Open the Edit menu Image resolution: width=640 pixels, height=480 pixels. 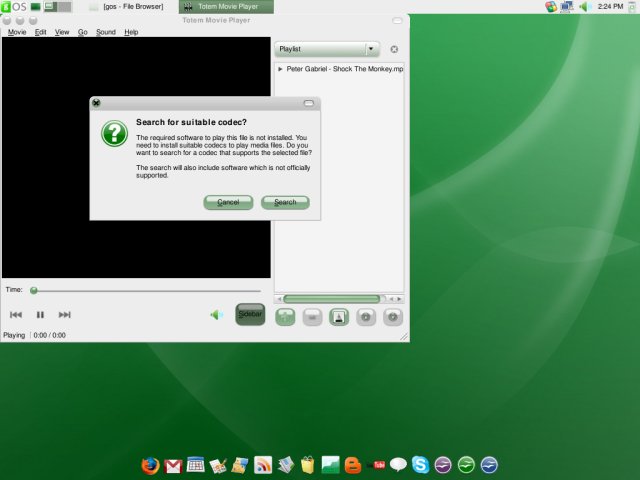point(40,32)
